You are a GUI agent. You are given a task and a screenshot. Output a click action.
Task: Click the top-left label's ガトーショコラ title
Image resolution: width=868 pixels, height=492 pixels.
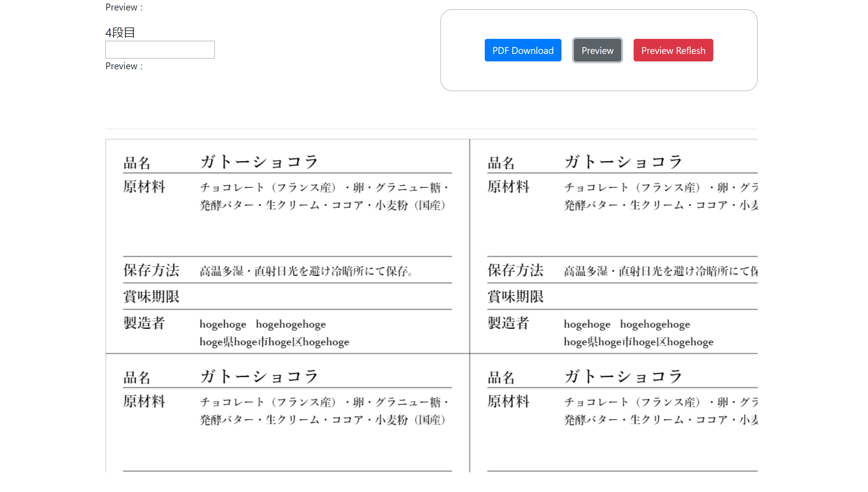pyautogui.click(x=259, y=162)
